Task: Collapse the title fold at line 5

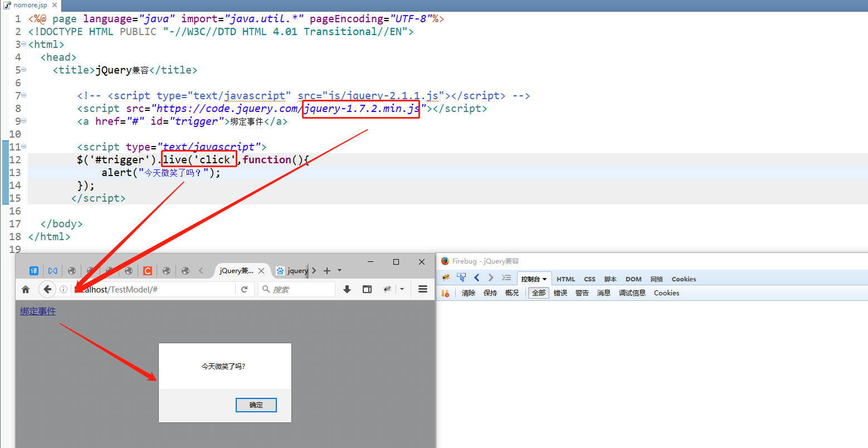Action: [x=24, y=70]
